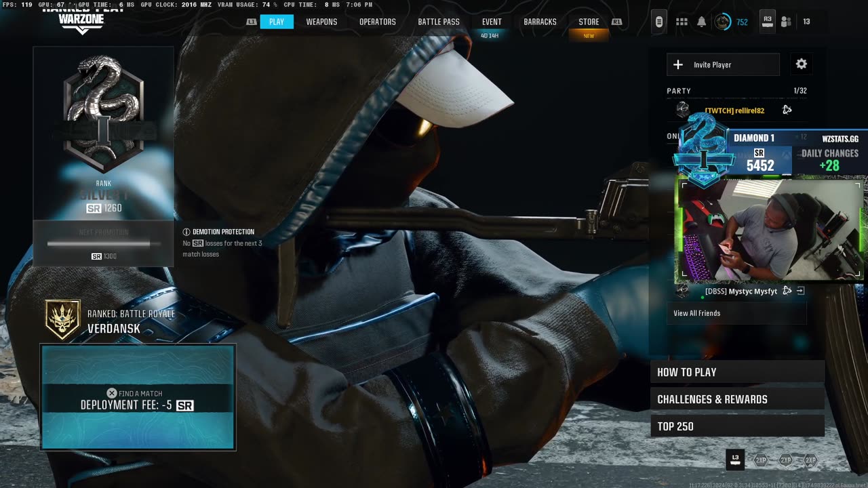Image resolution: width=868 pixels, height=488 pixels.
Task: Click the WZSTATS.GG label
Action: coord(840,139)
